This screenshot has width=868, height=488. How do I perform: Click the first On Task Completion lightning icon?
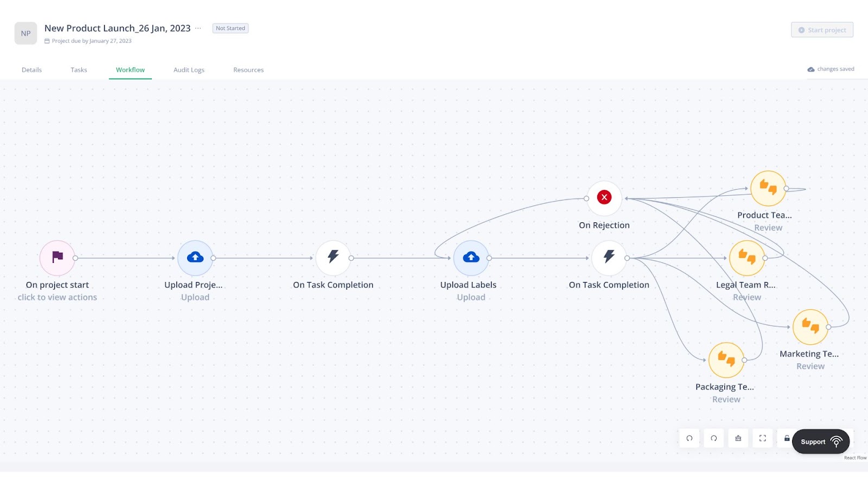333,257
